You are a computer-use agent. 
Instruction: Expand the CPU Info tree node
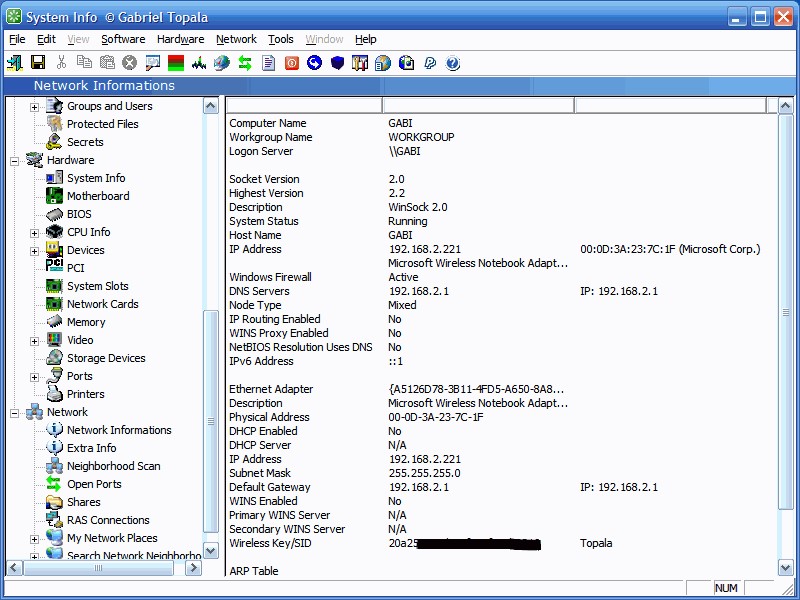tap(35, 232)
